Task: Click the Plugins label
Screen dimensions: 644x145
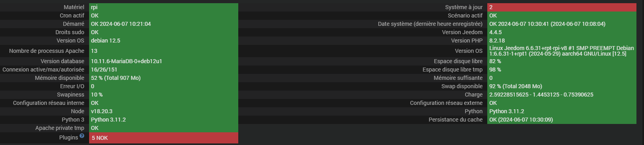Action: click(68, 137)
